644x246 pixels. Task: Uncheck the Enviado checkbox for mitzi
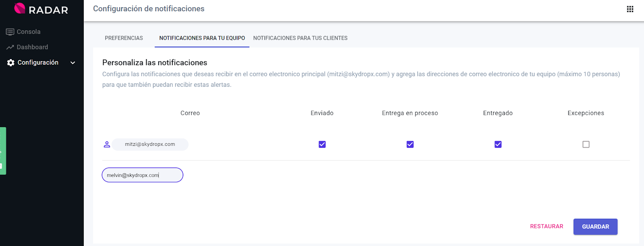point(322,144)
